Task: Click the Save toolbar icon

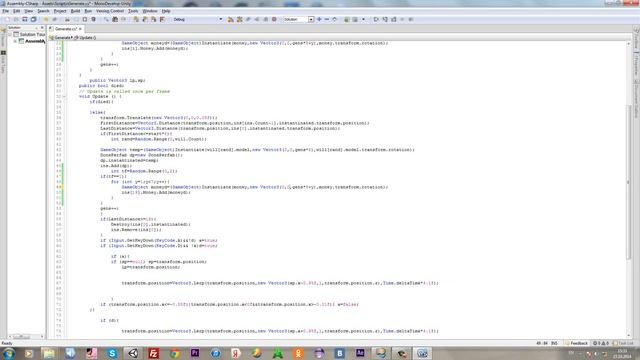Action: click(x=25, y=19)
